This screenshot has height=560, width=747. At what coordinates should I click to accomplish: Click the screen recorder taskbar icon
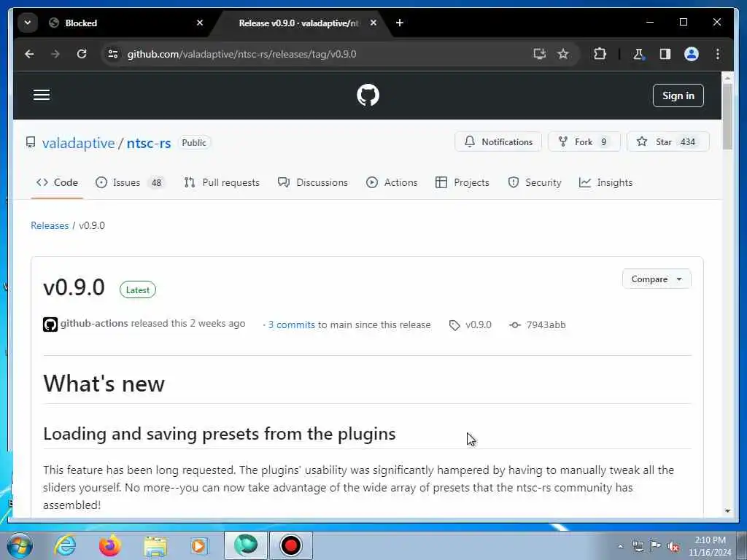click(291, 545)
